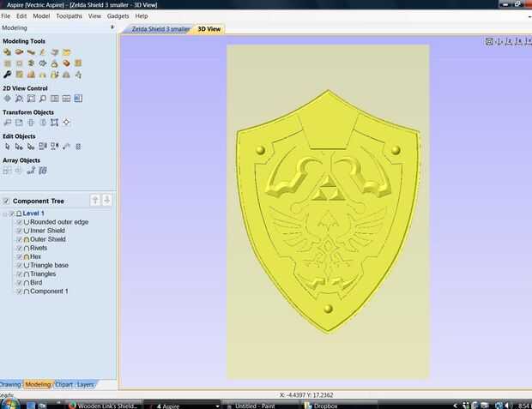Click the Ungroup objects icon under Edit Objects

(x=55, y=147)
